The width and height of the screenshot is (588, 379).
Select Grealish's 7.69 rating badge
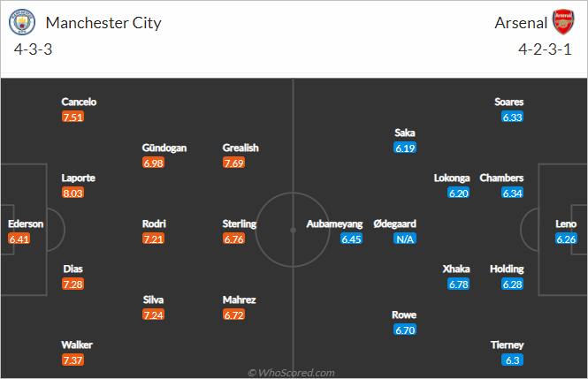click(233, 163)
